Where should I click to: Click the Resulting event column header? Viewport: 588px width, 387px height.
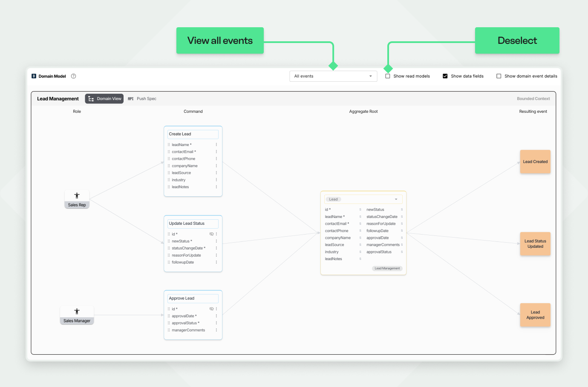[x=533, y=112]
